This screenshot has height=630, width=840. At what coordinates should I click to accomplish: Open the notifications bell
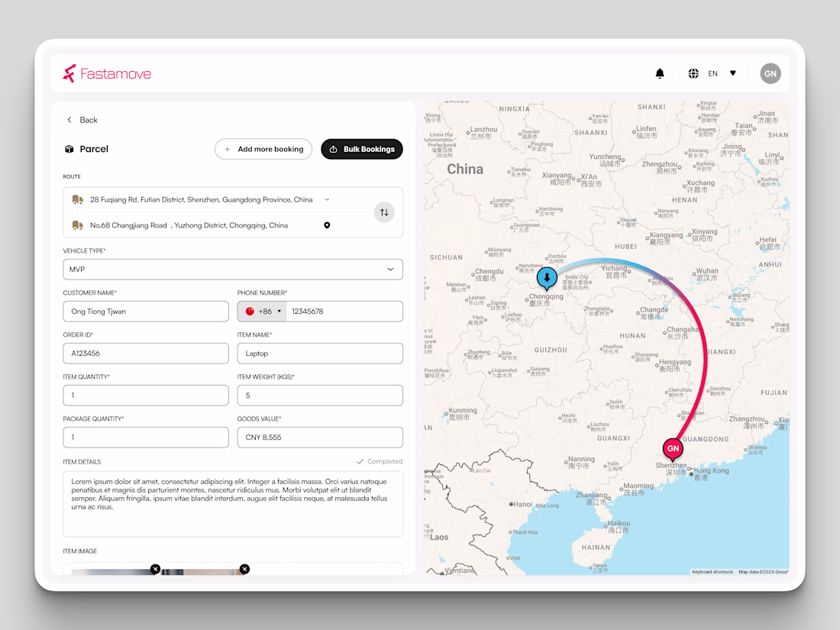[660, 73]
